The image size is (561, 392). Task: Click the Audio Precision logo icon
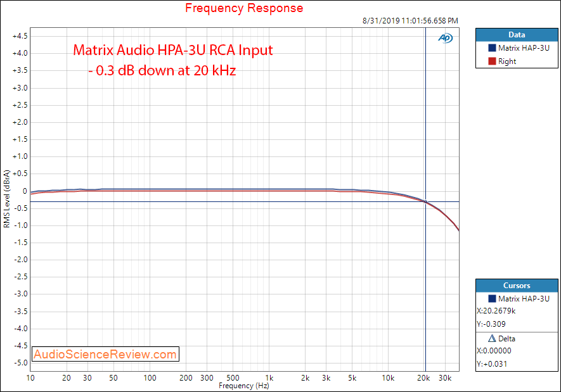pos(446,37)
